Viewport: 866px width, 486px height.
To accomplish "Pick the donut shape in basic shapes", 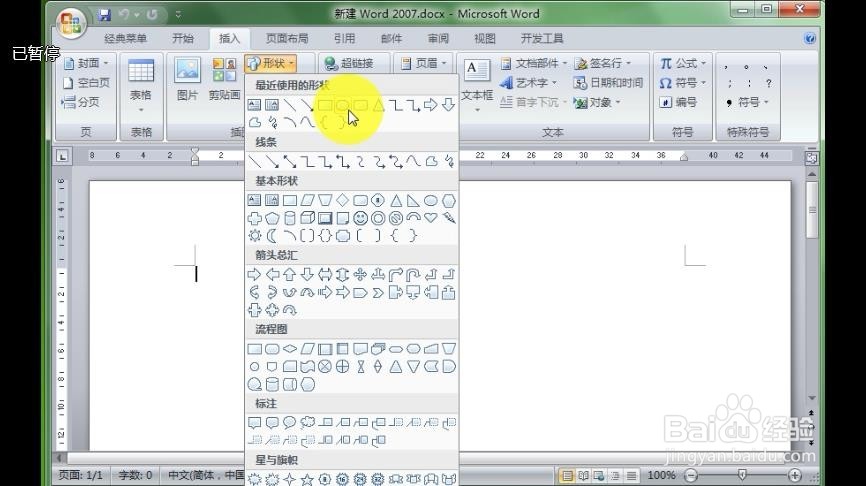I will [378, 218].
